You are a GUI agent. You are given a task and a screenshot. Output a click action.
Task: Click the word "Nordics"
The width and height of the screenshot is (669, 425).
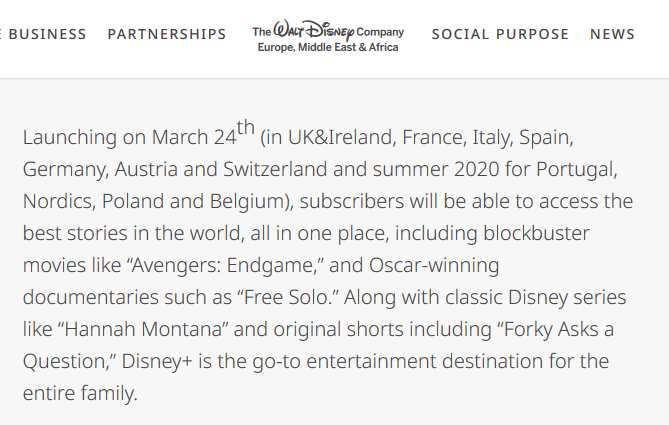[57, 201]
